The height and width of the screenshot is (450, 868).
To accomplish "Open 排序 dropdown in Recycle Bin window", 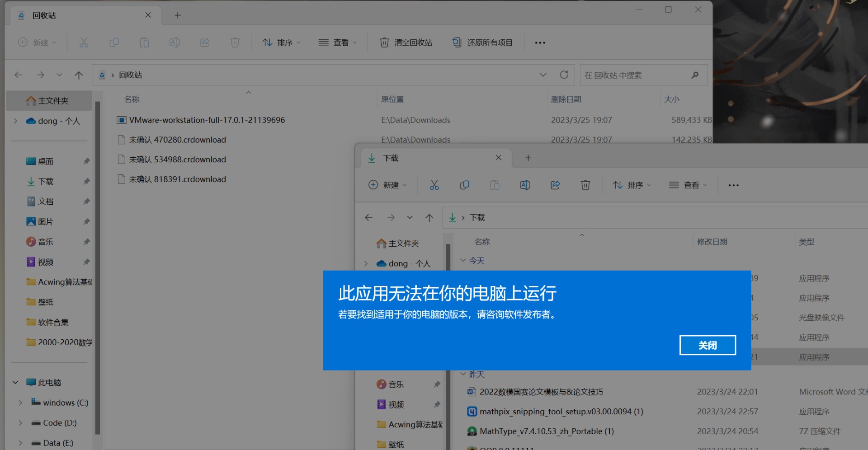I will click(281, 42).
